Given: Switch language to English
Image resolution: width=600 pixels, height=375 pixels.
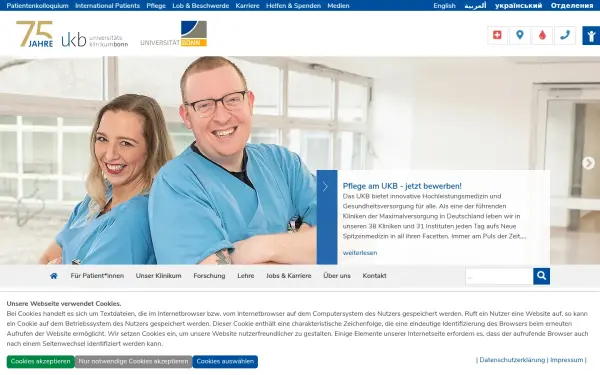Looking at the screenshot, I should (x=444, y=6).
